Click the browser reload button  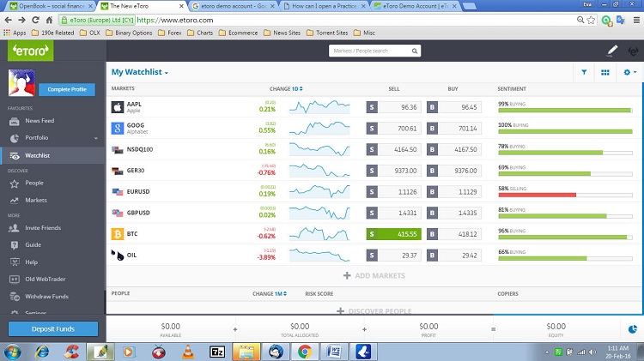[36, 20]
